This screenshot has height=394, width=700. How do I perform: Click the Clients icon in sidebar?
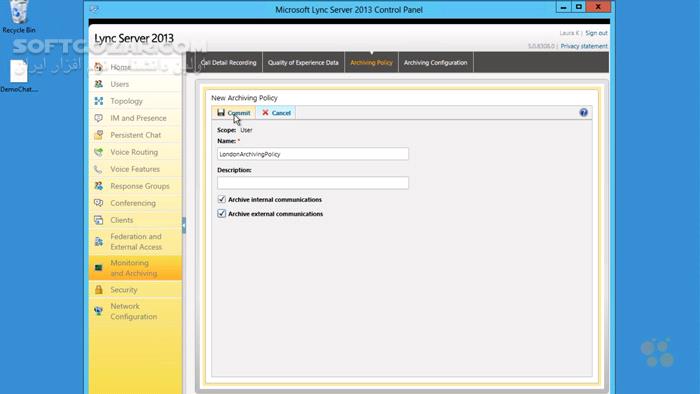(99, 220)
